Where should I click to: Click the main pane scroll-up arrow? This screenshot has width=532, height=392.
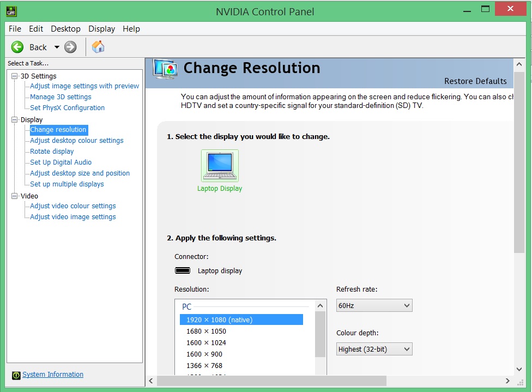pos(519,64)
